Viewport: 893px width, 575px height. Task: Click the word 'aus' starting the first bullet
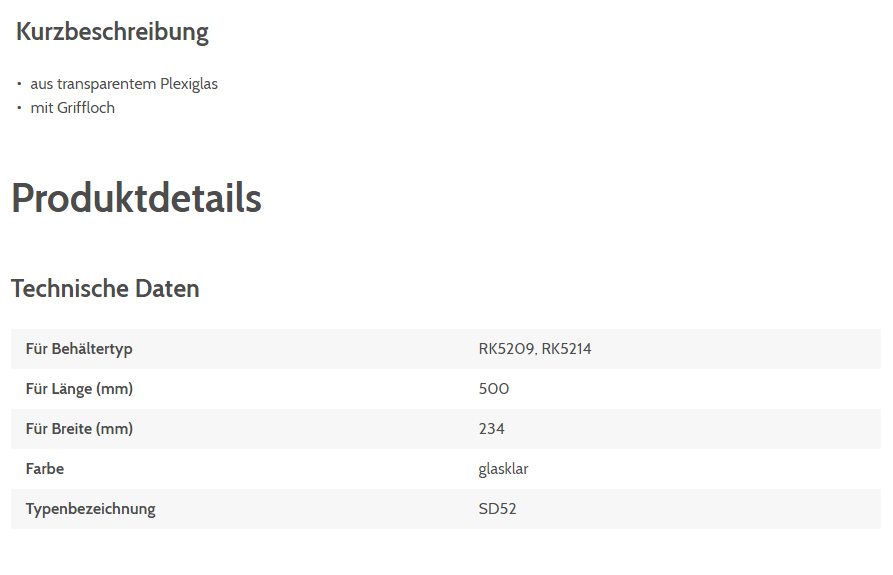[x=42, y=84]
